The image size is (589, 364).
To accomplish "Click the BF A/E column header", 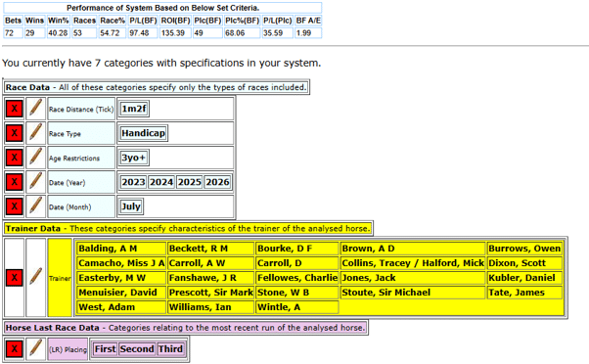I will (308, 21).
